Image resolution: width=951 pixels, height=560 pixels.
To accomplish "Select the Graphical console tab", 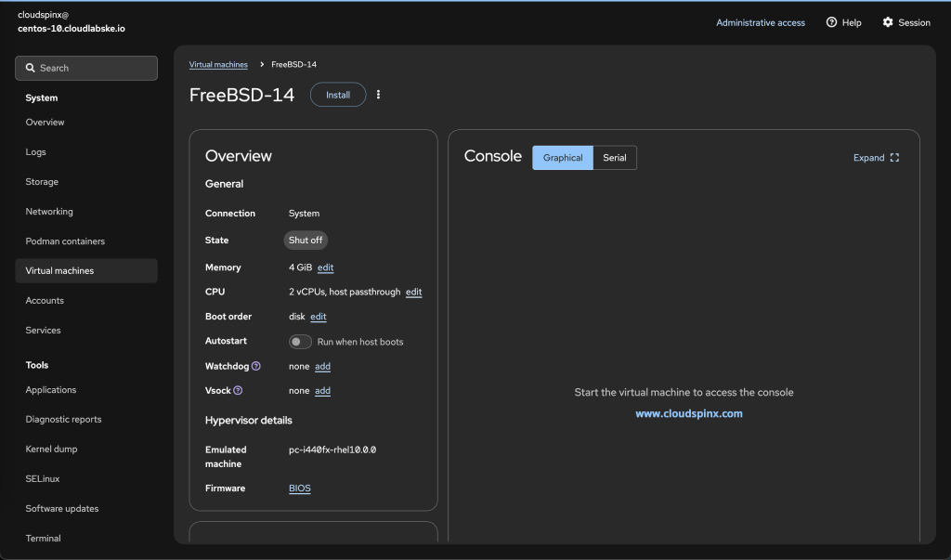I will [x=562, y=157].
